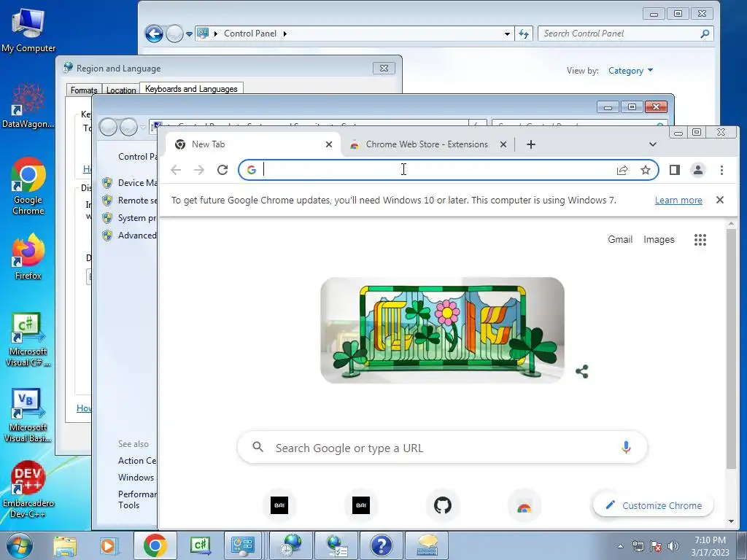Open the first BAI shortcut tile
747x560 pixels.
click(x=279, y=505)
